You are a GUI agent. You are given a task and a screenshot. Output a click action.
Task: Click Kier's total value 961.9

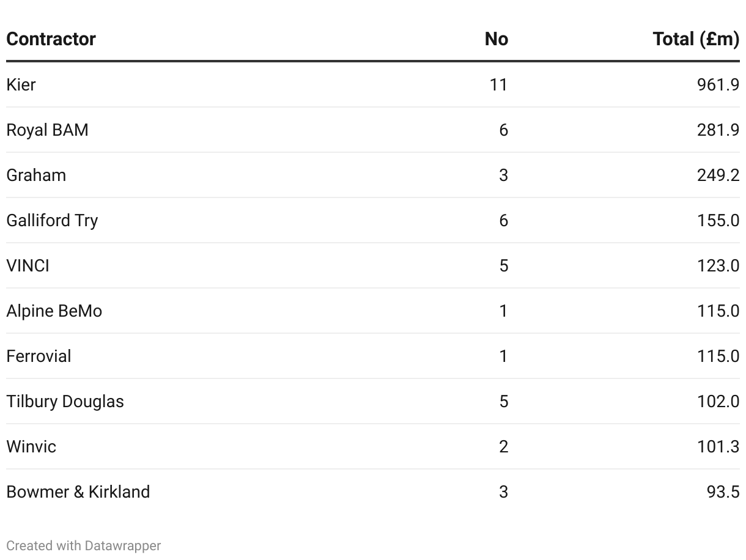(718, 85)
